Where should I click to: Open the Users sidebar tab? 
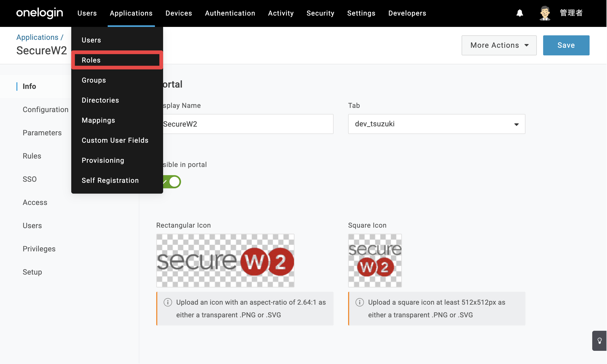(x=32, y=226)
